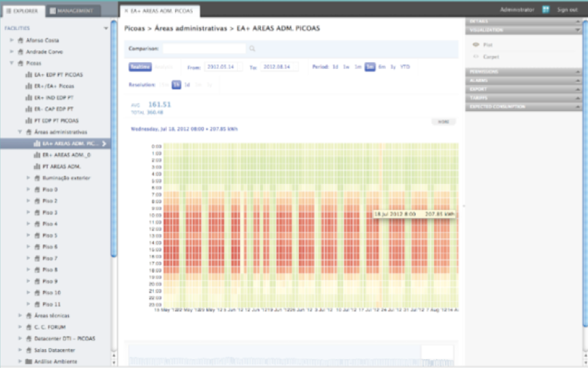
Task: Click the search magnifier icon beside Comparison
Action: [252, 49]
